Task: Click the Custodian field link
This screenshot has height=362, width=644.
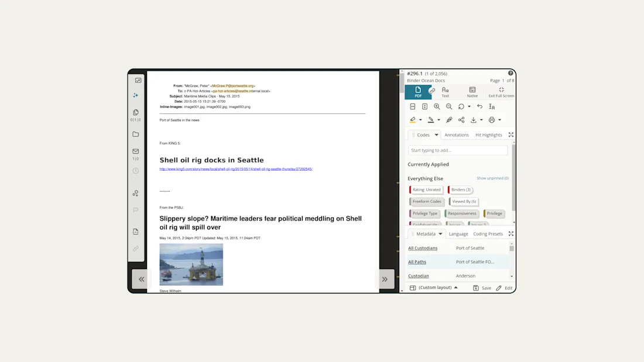Action: [419, 276]
